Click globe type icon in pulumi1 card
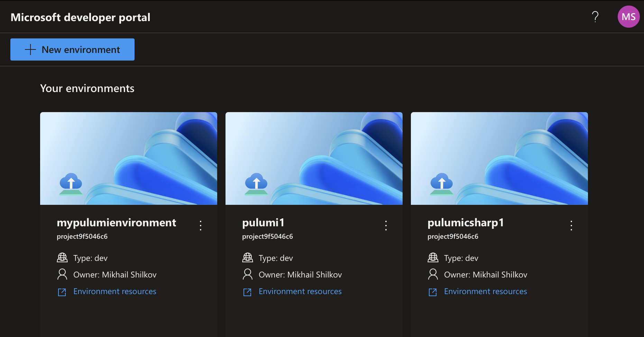This screenshot has width=644, height=337. tap(248, 257)
